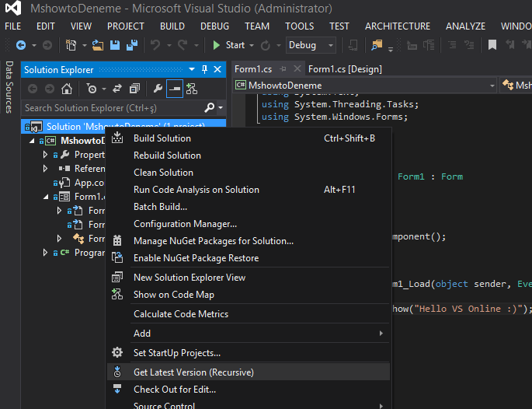Open the DEBUG menu
The height and width of the screenshot is (409, 532).
click(x=215, y=26)
